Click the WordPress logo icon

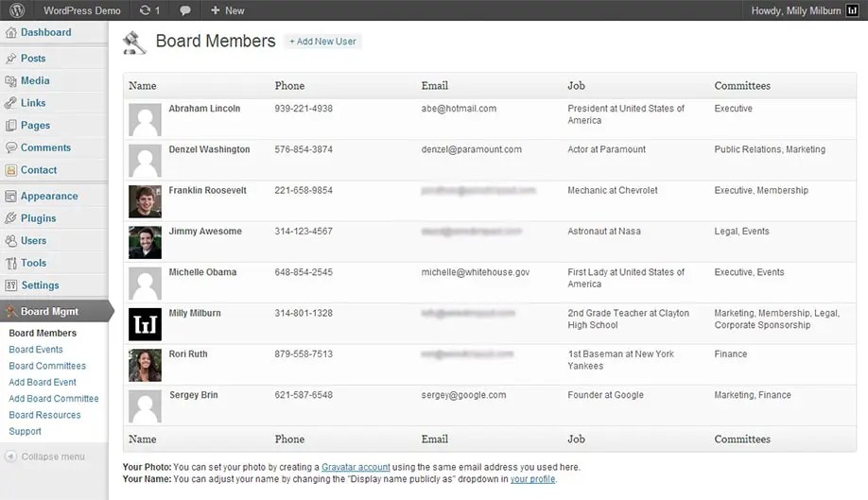coord(16,10)
